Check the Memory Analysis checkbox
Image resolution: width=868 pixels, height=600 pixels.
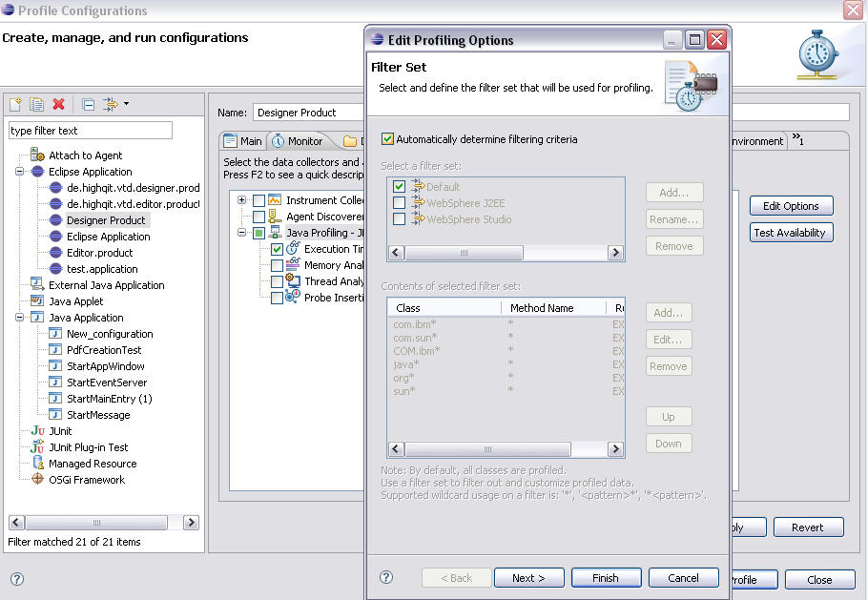coord(277,265)
